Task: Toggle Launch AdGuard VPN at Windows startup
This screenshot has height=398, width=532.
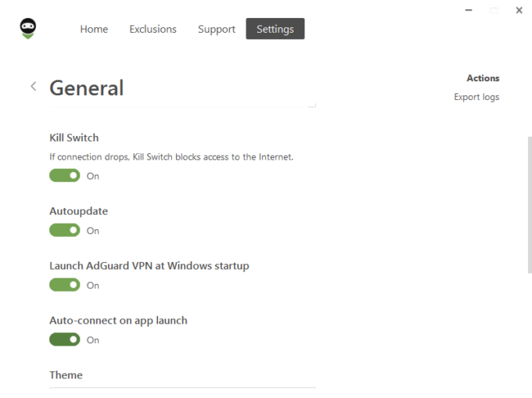Action: (65, 285)
